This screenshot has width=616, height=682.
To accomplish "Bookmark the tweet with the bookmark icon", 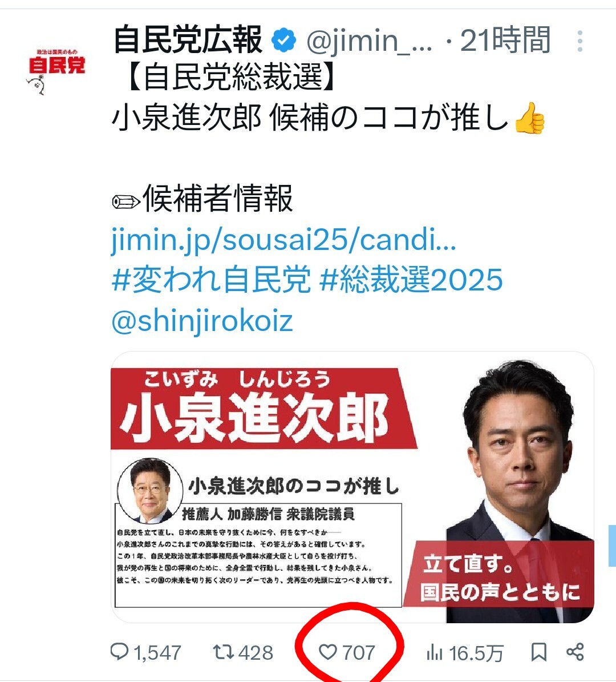I will (x=538, y=652).
